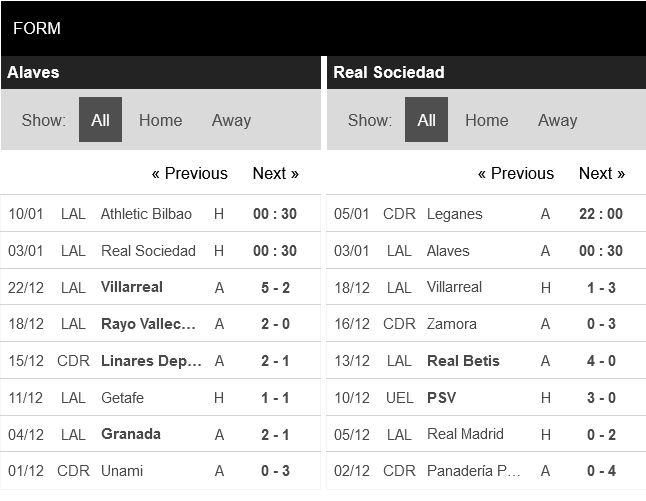
Task: Open the Granada match on 04/12
Action: 131,434
